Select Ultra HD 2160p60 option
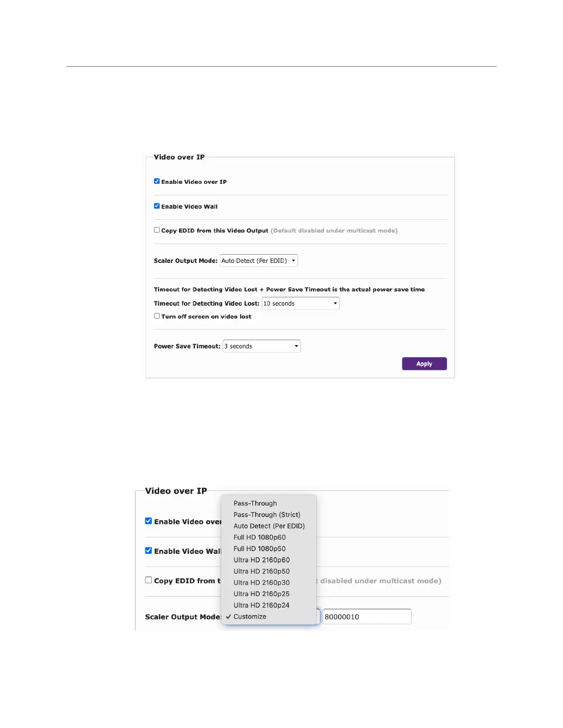This screenshot has width=563, height=728. click(x=262, y=560)
